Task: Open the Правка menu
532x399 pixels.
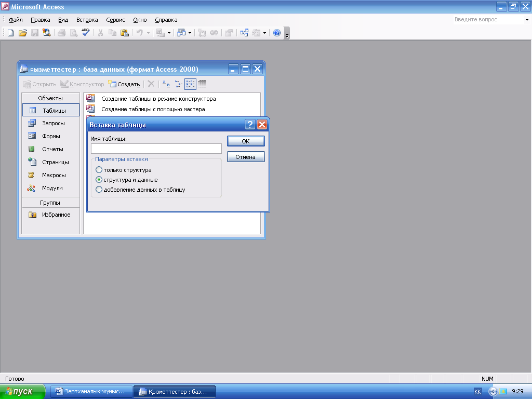Action: [41, 20]
